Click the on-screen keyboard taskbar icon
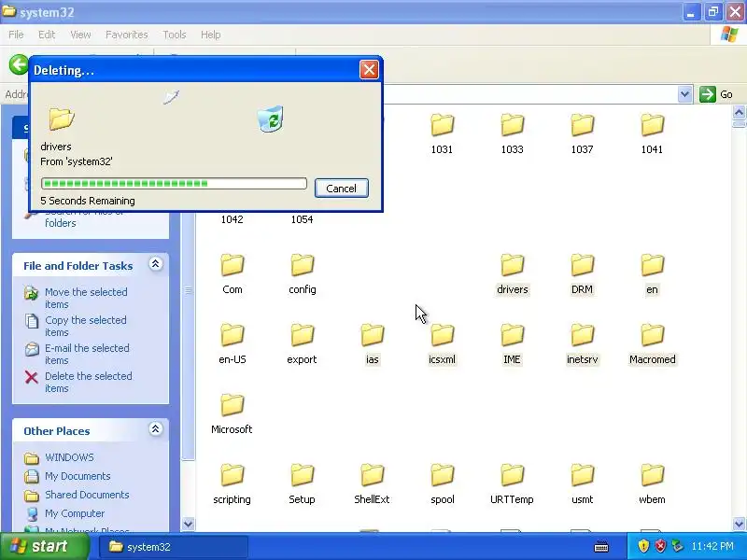Viewport: 747px width, 560px height. coord(601,546)
